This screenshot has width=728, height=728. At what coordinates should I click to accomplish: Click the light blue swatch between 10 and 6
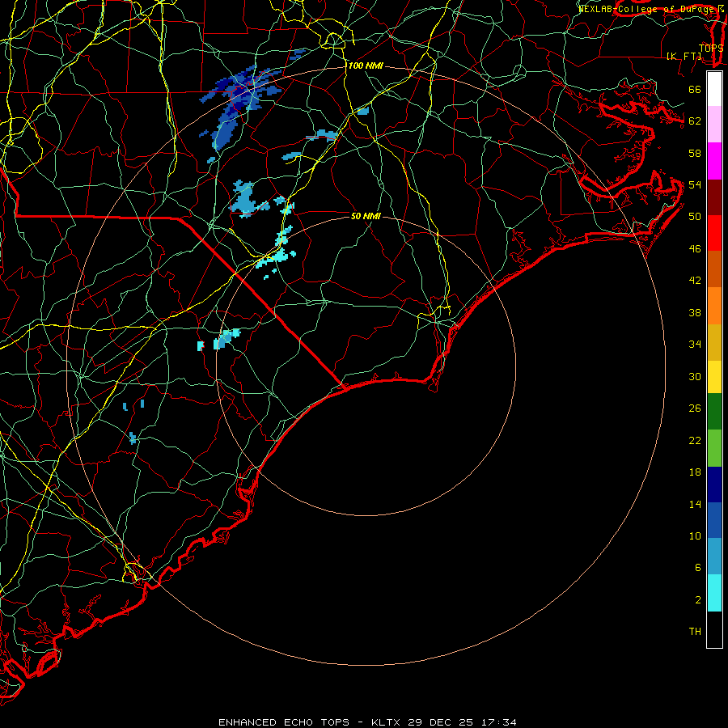pos(714,556)
